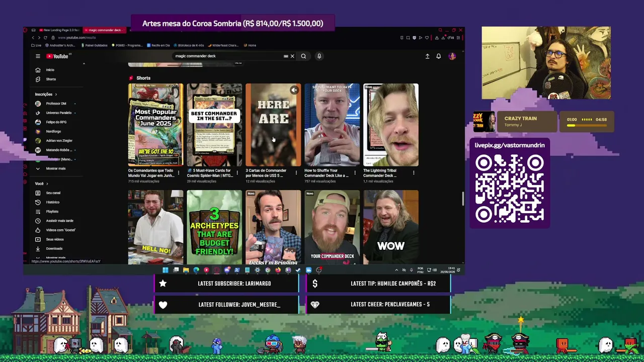Go back with the browser back arrow
This screenshot has height=362, width=644.
33,38
